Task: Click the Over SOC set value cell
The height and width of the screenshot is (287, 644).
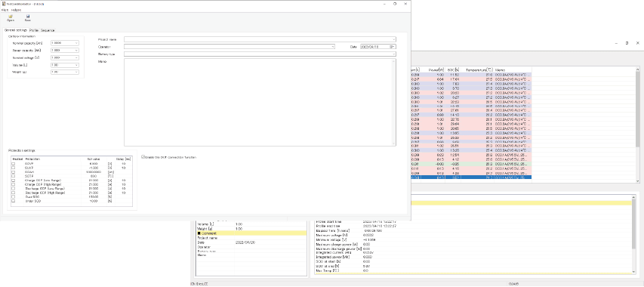Action: click(x=93, y=196)
